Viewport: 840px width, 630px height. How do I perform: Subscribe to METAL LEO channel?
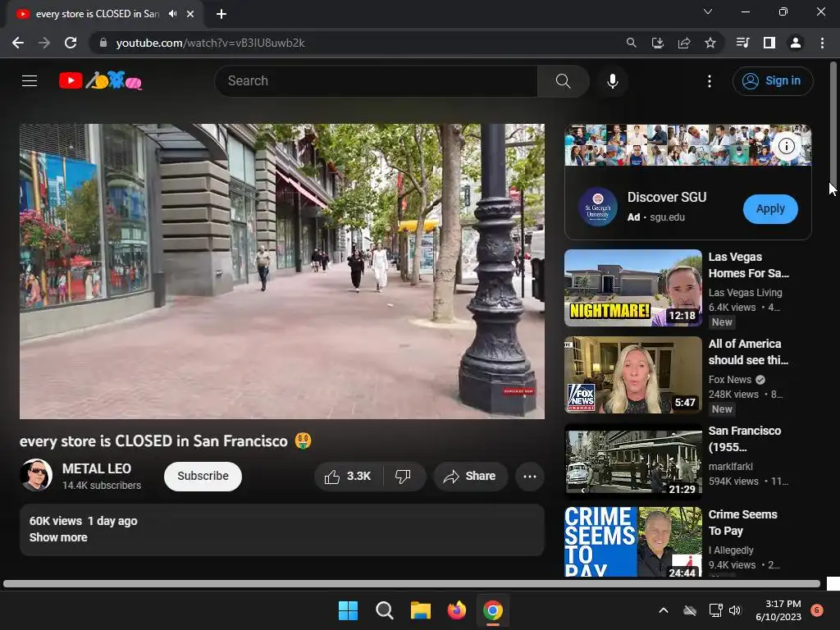point(203,477)
